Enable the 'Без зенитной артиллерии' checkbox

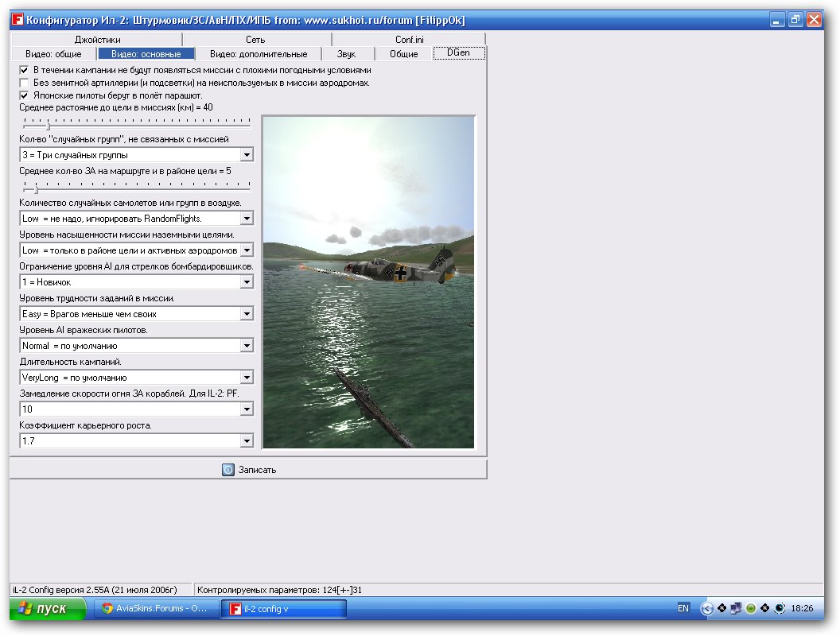[25, 83]
